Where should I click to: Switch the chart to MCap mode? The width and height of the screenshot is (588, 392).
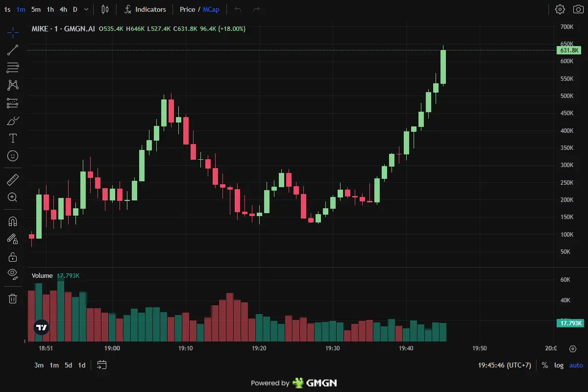coord(211,9)
